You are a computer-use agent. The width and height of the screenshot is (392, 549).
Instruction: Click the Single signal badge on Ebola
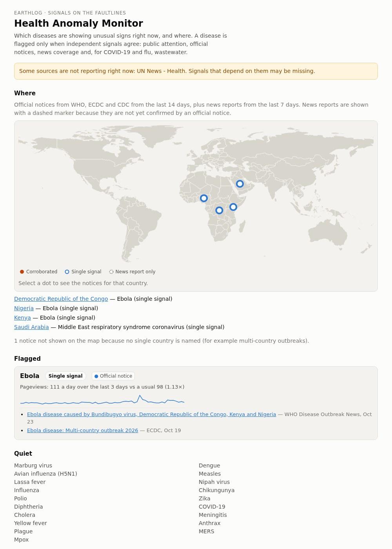pos(65,376)
